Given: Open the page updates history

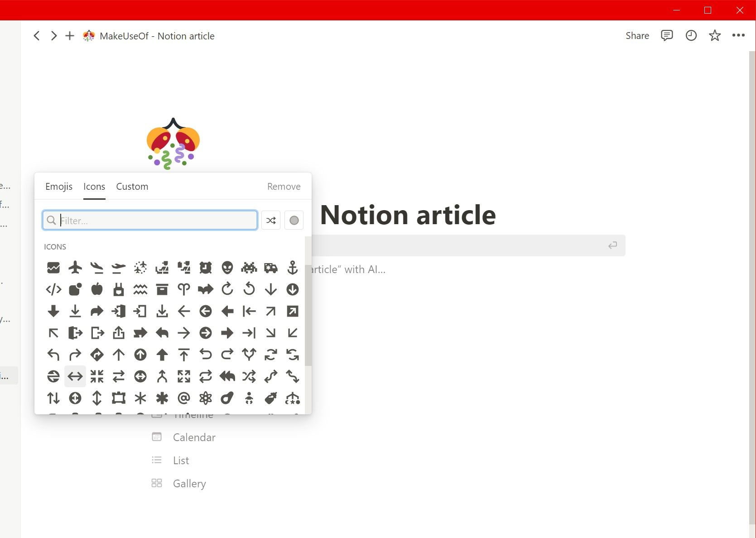Looking at the screenshot, I should [690, 35].
